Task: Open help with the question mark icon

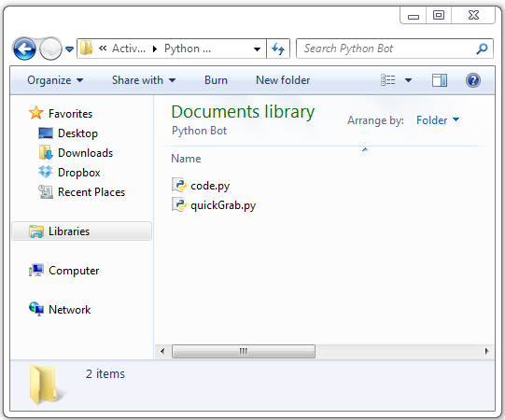Action: click(x=473, y=80)
